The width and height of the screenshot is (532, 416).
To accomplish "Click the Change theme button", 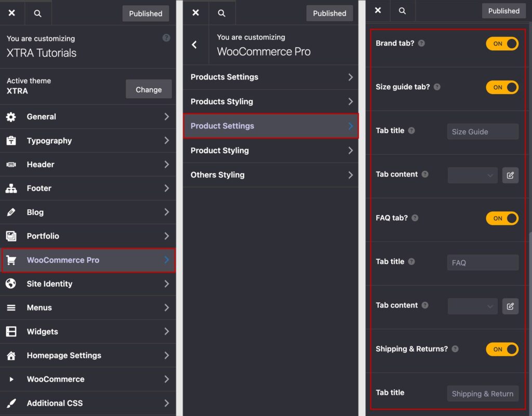I will [x=148, y=89].
